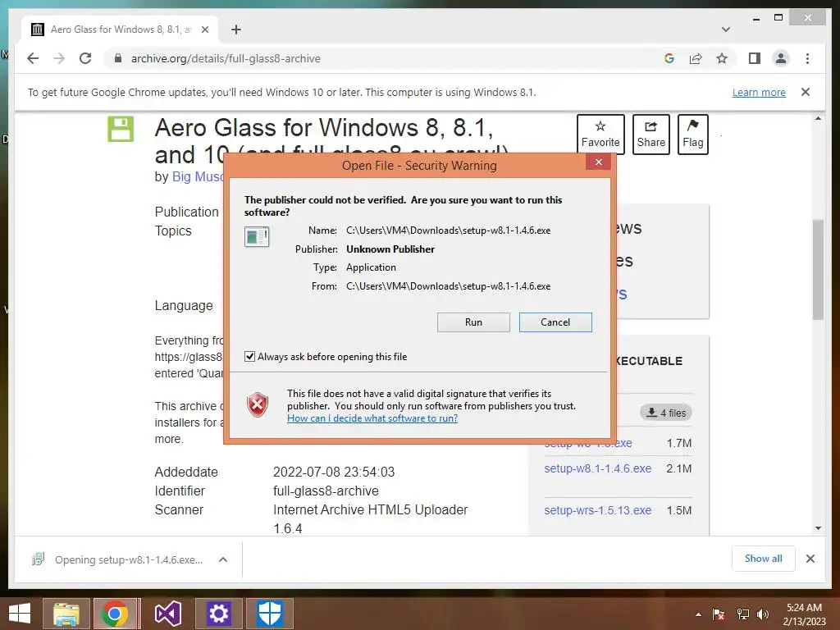This screenshot has height=630, width=840.
Task: Close the downloads bar
Action: pos(810,559)
